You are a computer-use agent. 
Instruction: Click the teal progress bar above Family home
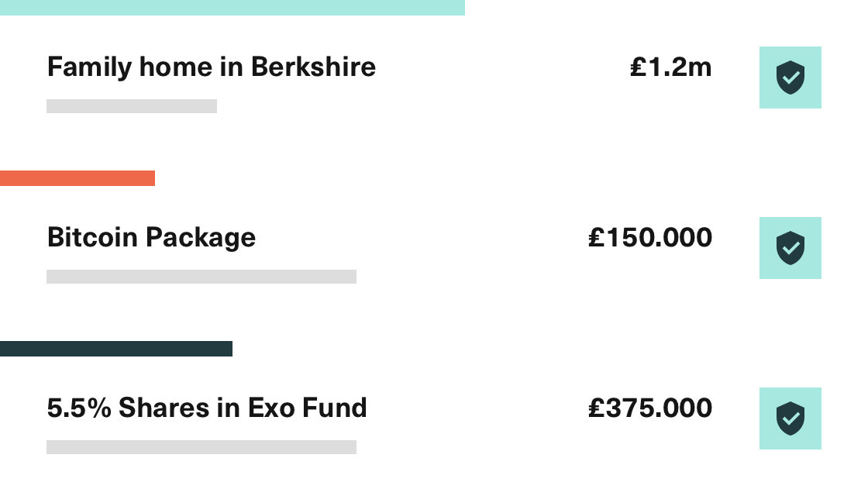pos(232,8)
